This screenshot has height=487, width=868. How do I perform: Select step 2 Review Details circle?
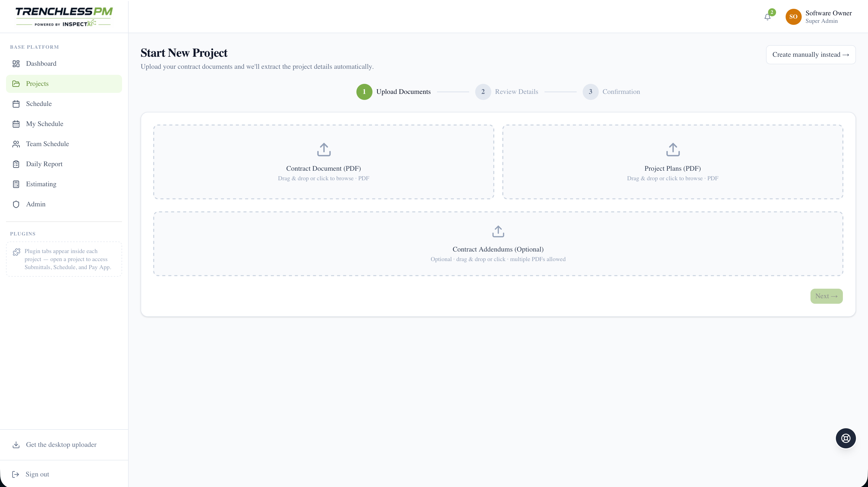point(483,92)
